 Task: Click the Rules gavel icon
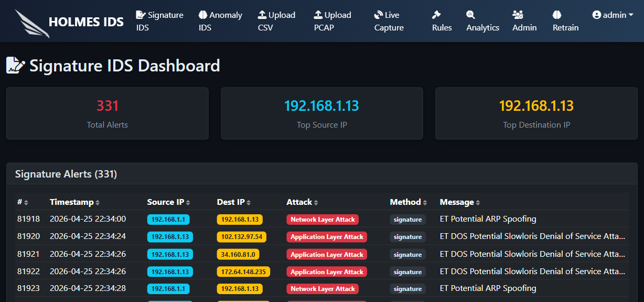coord(436,15)
